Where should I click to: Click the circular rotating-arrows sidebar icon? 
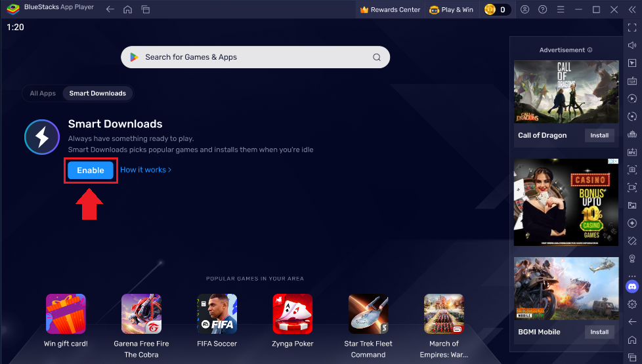click(632, 117)
